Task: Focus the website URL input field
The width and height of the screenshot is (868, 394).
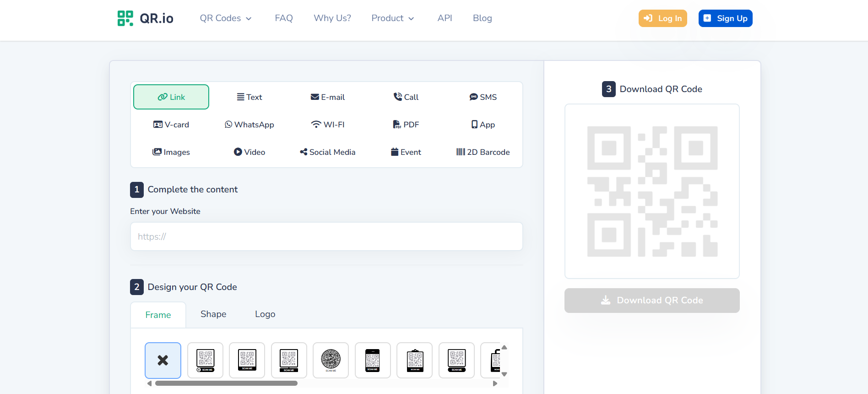Action: pos(326,236)
